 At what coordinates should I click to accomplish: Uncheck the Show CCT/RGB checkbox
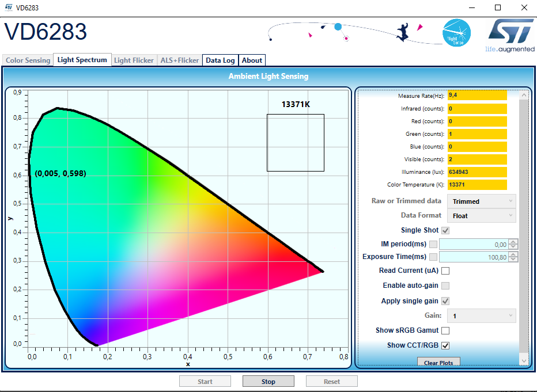pyautogui.click(x=445, y=345)
